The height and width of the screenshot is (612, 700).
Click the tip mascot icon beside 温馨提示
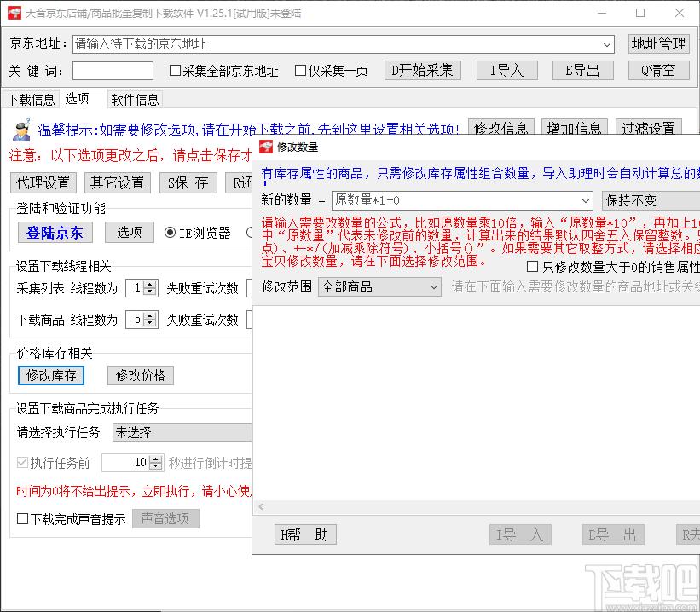tap(22, 129)
